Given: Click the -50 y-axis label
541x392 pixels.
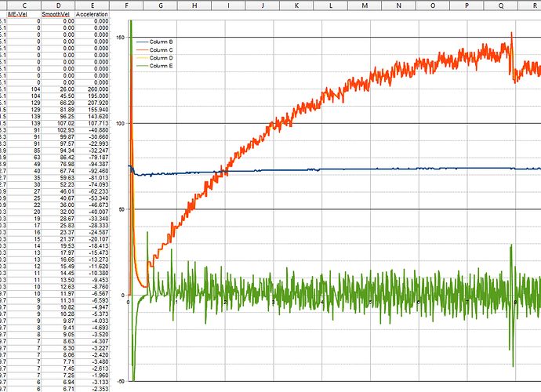Looking at the screenshot, I should click(x=121, y=381).
